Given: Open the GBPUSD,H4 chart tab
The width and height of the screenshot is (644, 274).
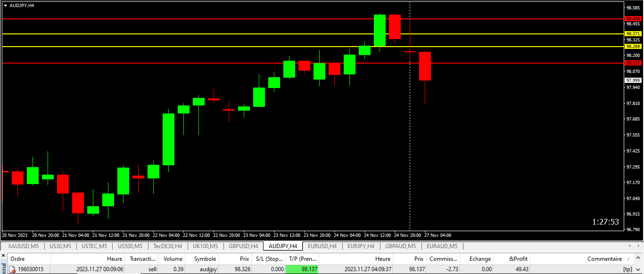Looking at the screenshot, I should [243, 246].
